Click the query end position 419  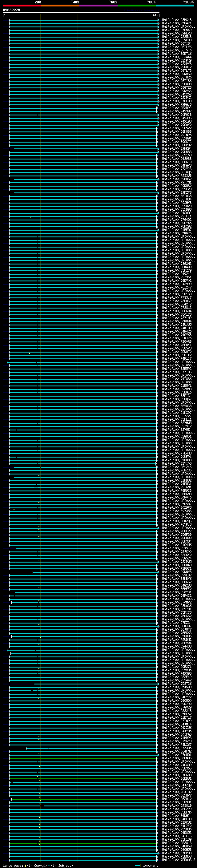pos(155,15)
